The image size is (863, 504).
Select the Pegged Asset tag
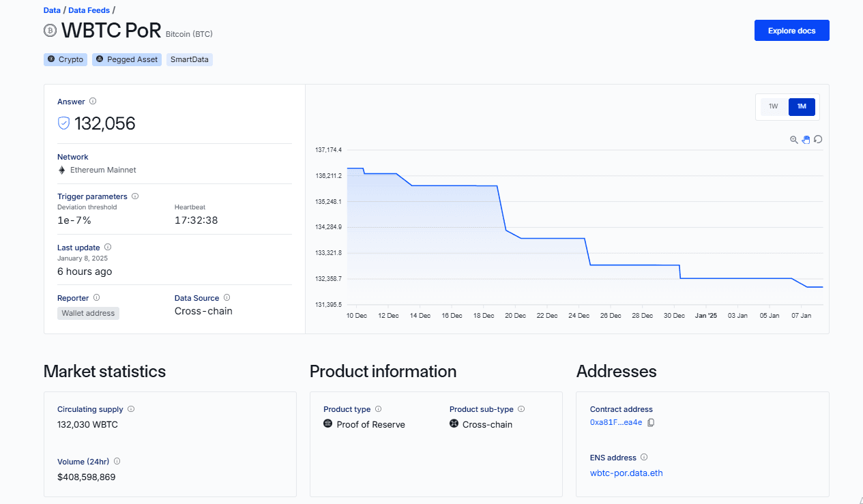pyautogui.click(x=127, y=60)
